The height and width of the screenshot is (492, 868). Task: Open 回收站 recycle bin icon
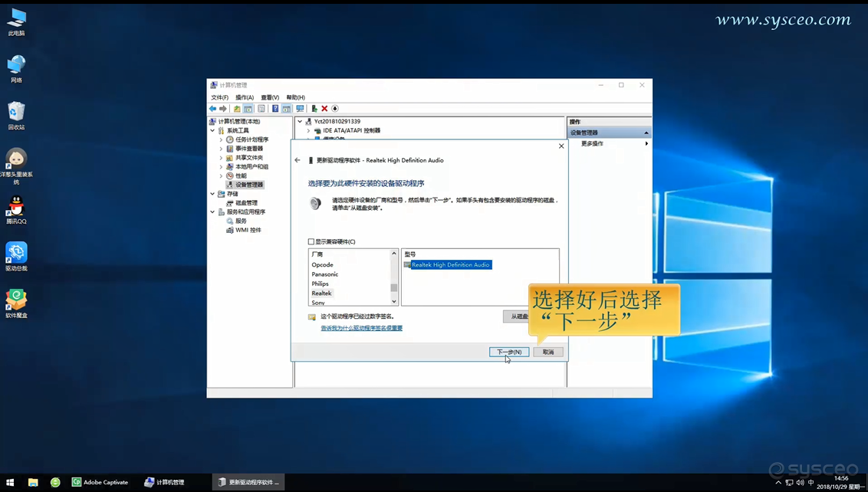tap(16, 113)
